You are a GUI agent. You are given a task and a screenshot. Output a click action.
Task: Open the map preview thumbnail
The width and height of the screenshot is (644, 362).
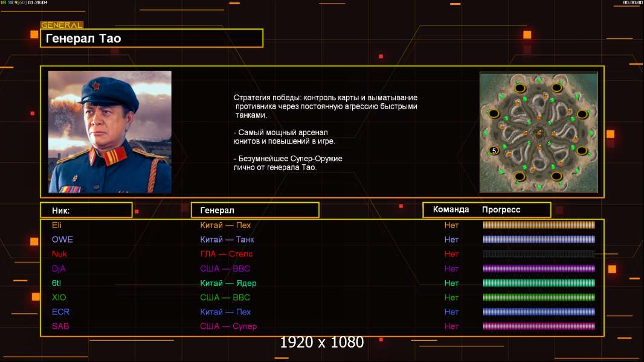[x=539, y=132]
